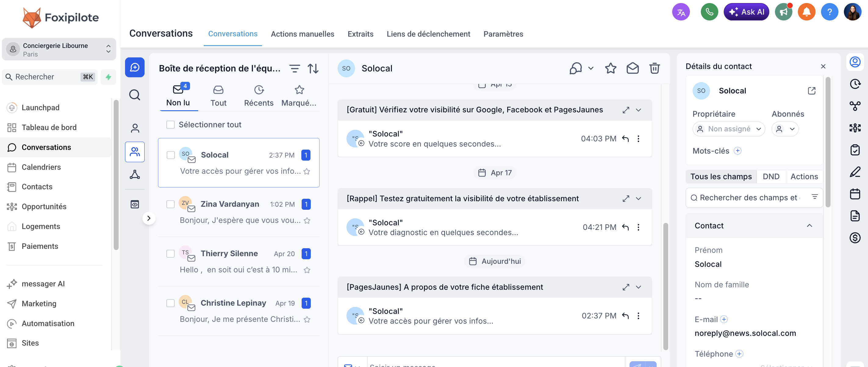Expand the conversation list panel arrow

149,218
